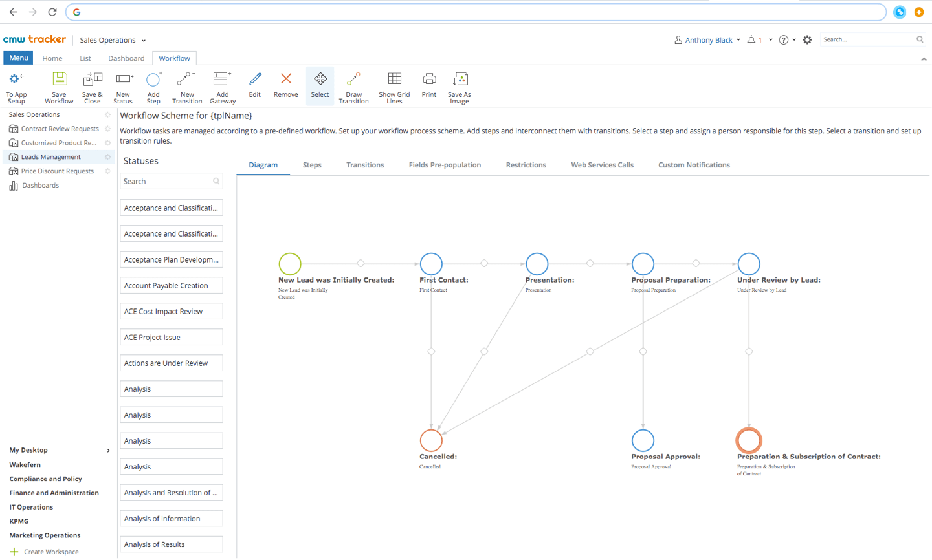Screen dimensions: 932x560
Task: Open the New Status tool
Action: coord(123,86)
